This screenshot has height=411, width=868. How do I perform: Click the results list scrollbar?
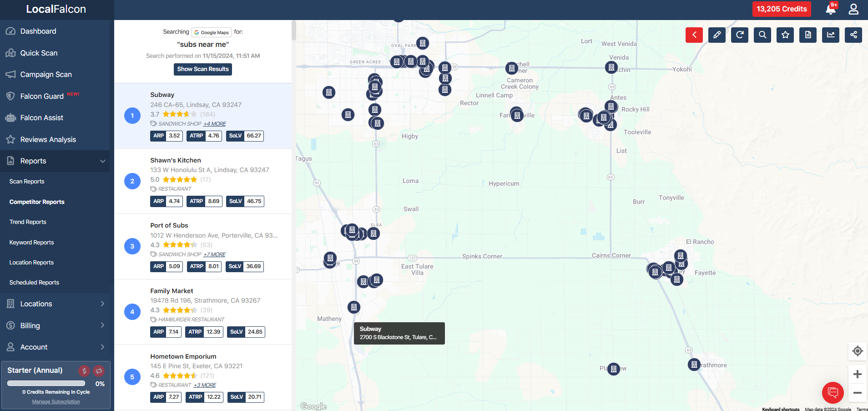pos(294,30)
